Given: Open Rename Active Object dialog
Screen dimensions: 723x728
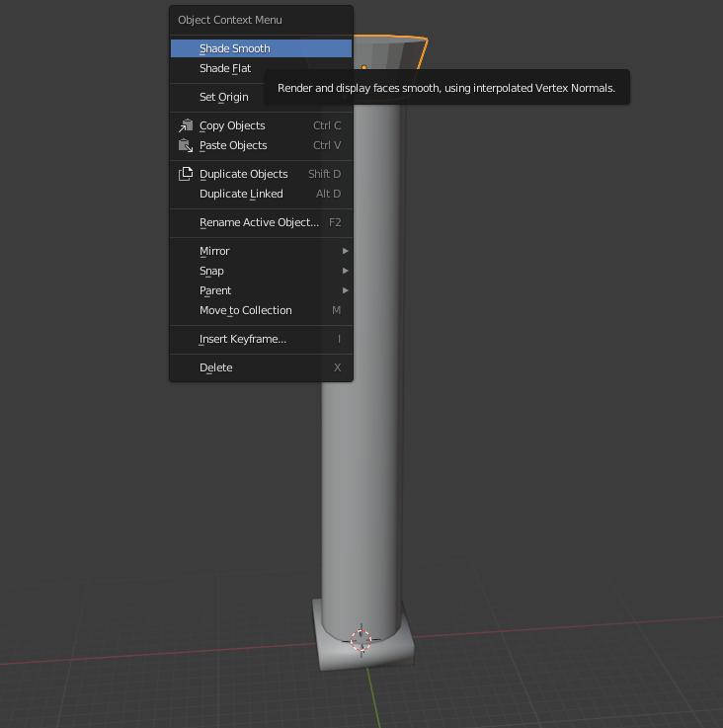Looking at the screenshot, I should 259,222.
